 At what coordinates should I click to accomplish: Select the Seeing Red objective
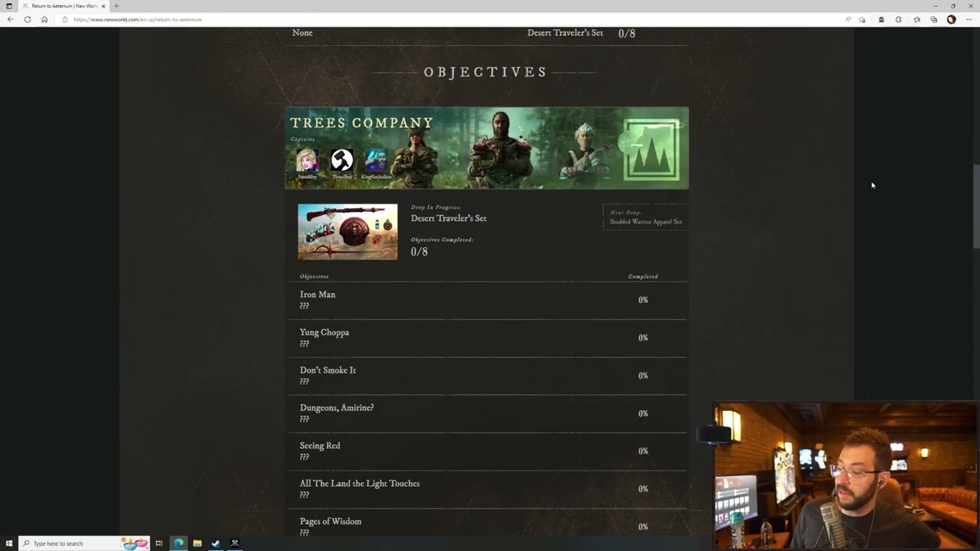click(x=487, y=451)
